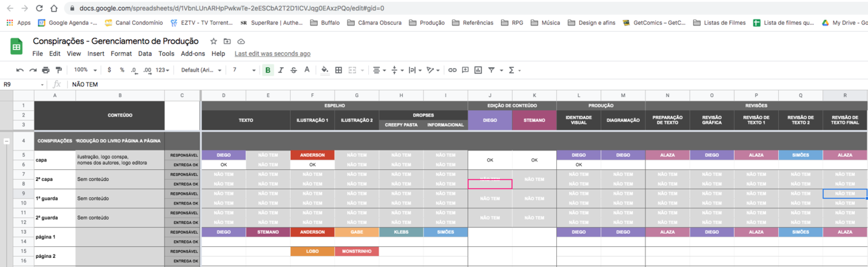Image resolution: width=868 pixels, height=267 pixels.
Task: Open the Add-ons menu
Action: [x=193, y=53]
